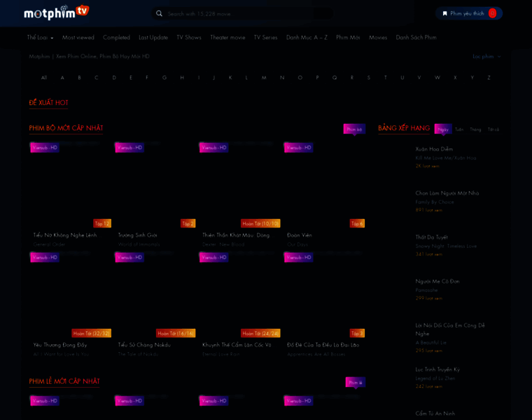Viewport: 532px width, 420px height.
Task: Click the Hoàn Tất (24/24) badge
Action: click(260, 333)
